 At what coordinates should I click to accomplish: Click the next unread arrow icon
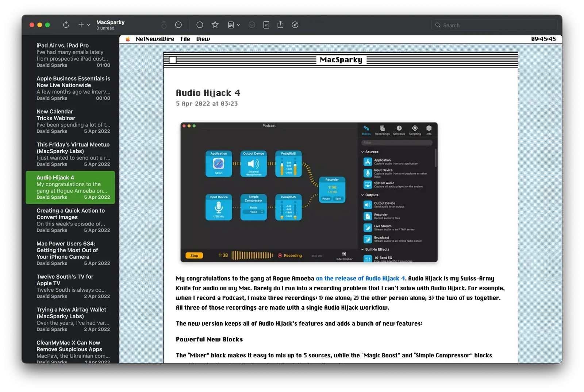pyautogui.click(x=252, y=25)
